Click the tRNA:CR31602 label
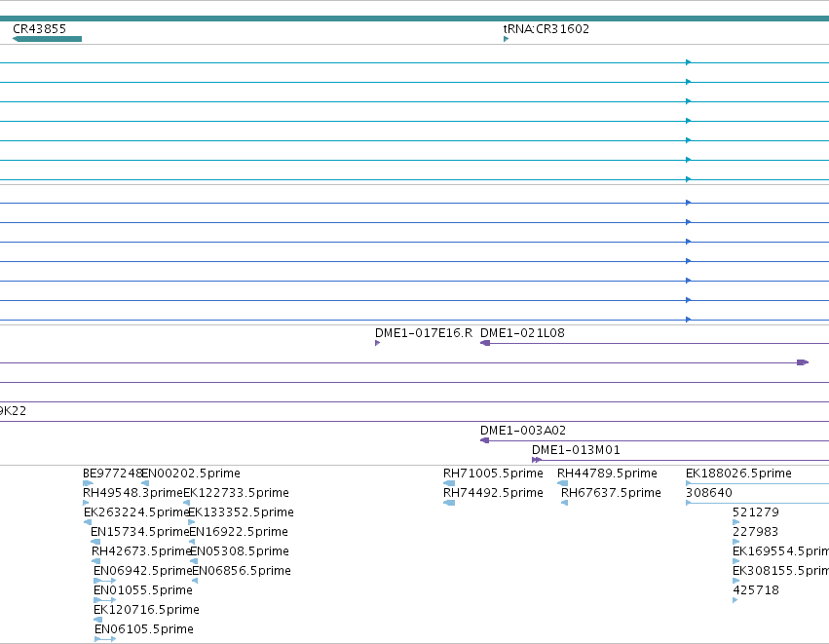The image size is (829, 644). 546,28
